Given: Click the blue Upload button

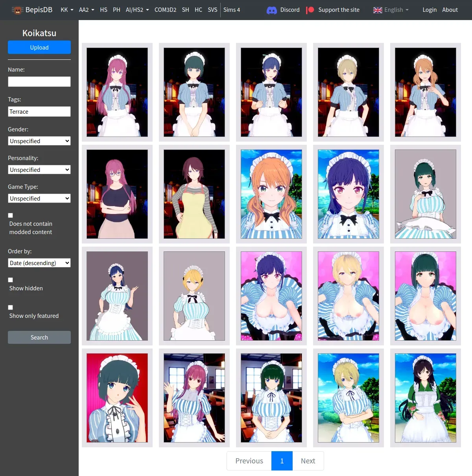Looking at the screenshot, I should pyautogui.click(x=39, y=47).
